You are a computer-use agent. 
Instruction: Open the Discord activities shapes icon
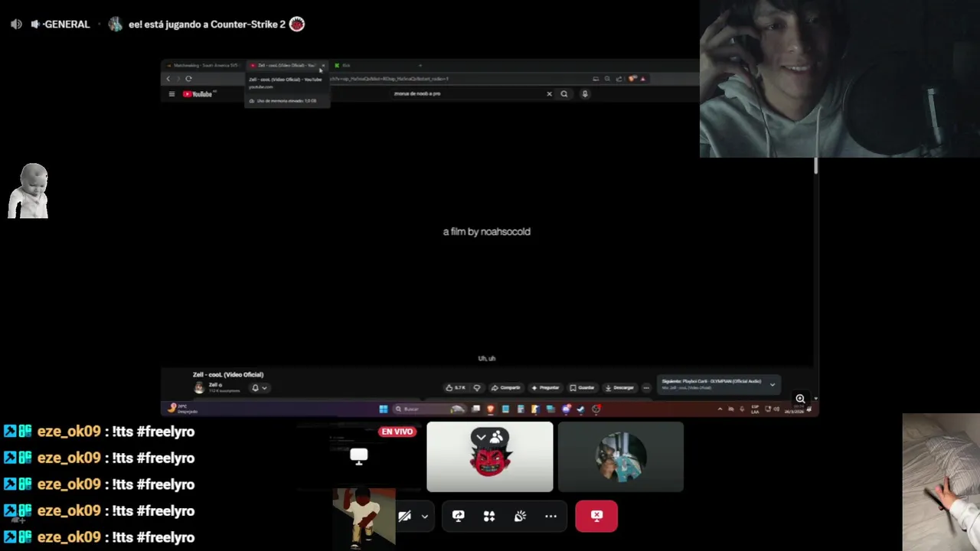(x=489, y=516)
